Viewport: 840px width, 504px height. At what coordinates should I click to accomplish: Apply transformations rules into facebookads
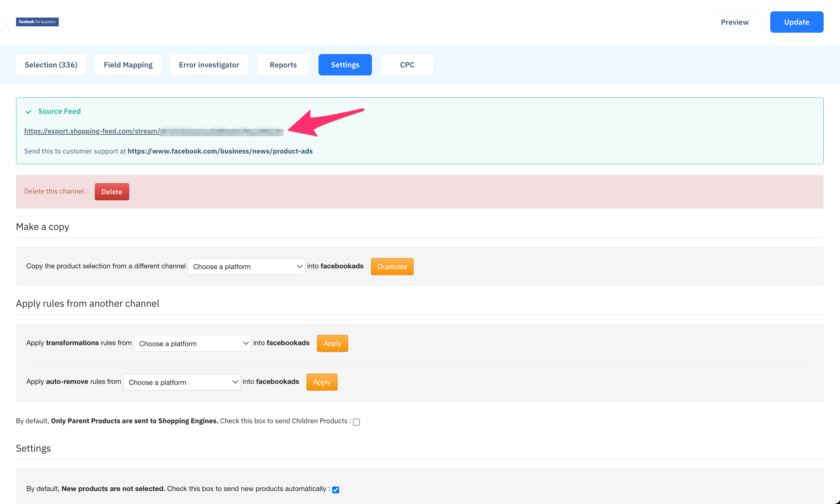[x=332, y=343]
